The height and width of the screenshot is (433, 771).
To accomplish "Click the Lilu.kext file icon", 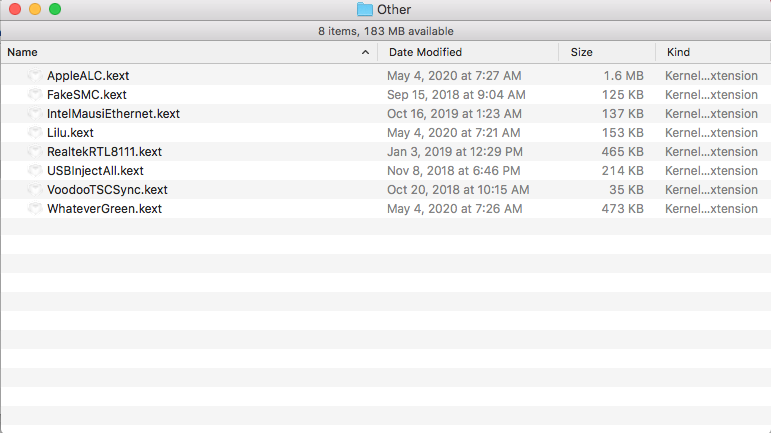I will tap(34, 133).
